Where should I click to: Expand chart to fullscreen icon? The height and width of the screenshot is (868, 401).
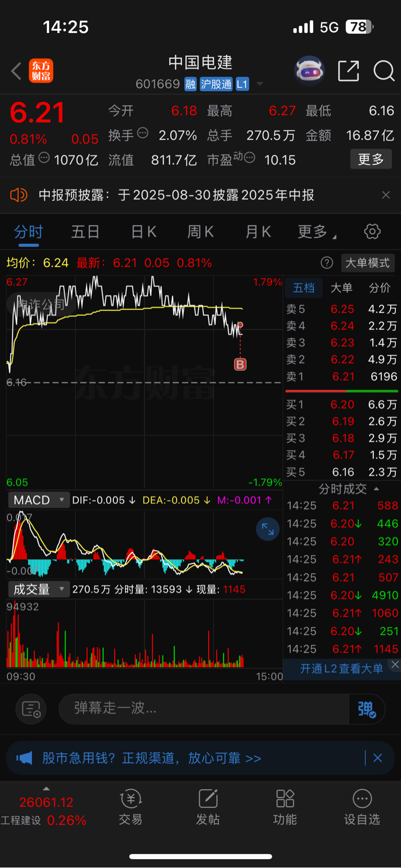coord(268,529)
